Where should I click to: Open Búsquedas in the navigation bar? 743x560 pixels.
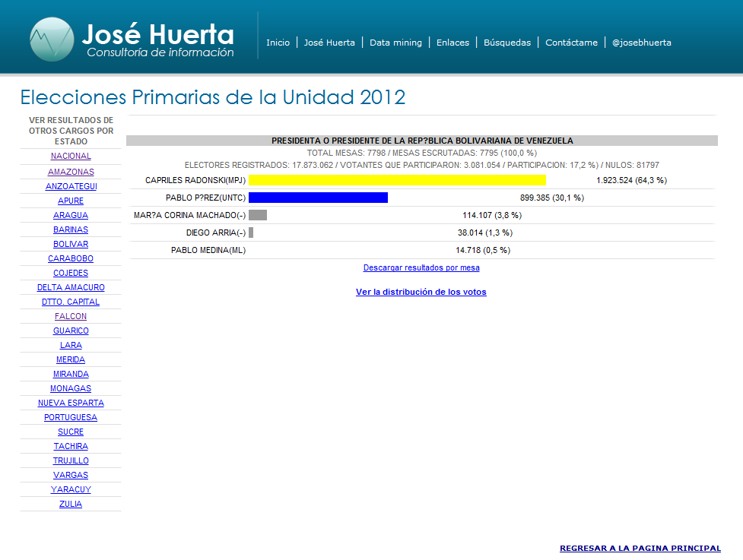pos(506,43)
